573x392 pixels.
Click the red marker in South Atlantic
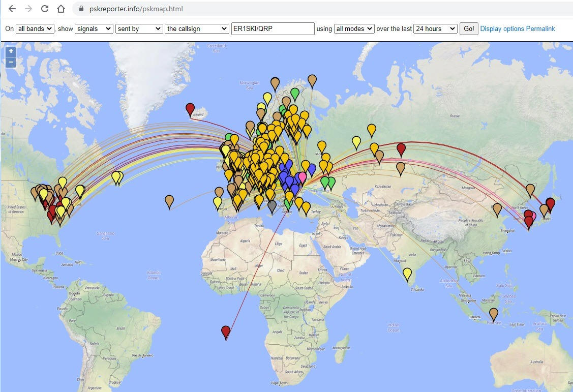[x=226, y=331]
